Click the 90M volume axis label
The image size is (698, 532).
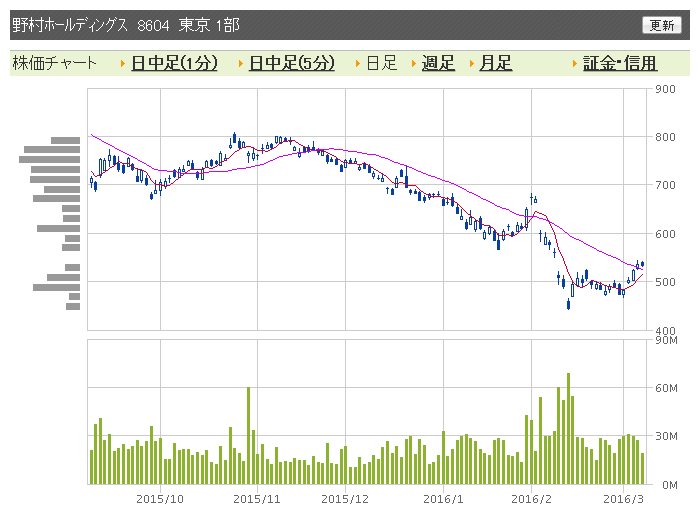[666, 341]
